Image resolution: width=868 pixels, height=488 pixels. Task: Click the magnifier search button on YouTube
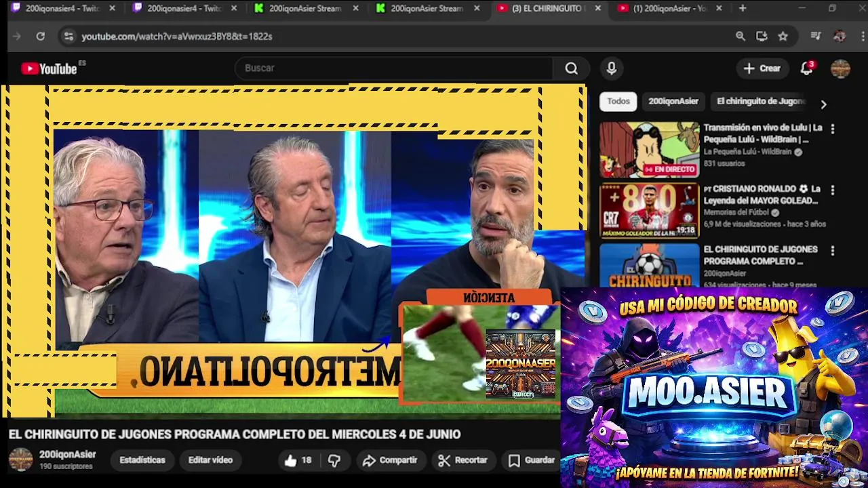pyautogui.click(x=571, y=68)
